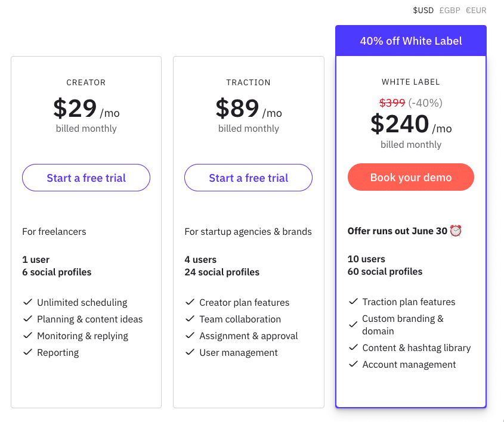Image resolution: width=504 pixels, height=422 pixels.
Task: Click the 40% off White Label banner
Action: tap(411, 41)
